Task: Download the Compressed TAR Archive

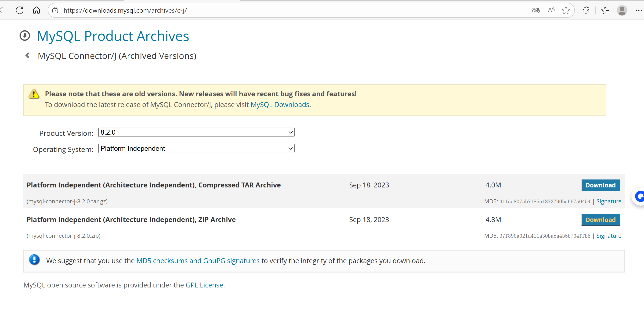Action: [x=601, y=185]
